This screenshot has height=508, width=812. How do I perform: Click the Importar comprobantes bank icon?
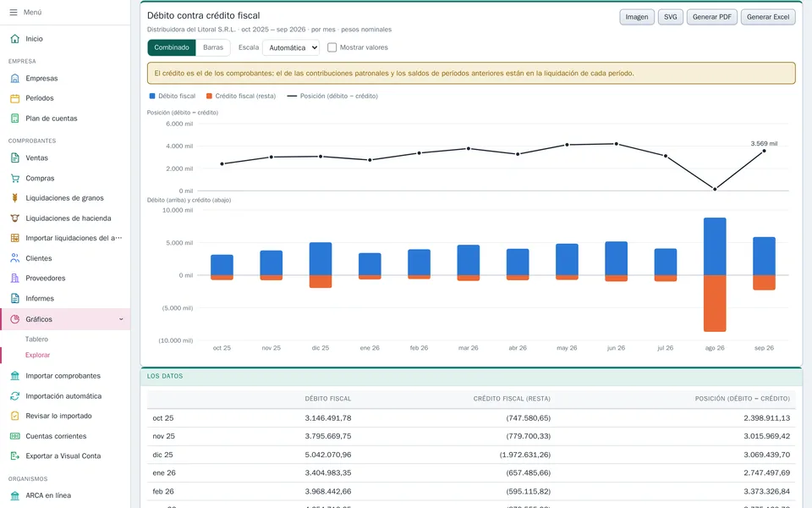[x=15, y=376]
